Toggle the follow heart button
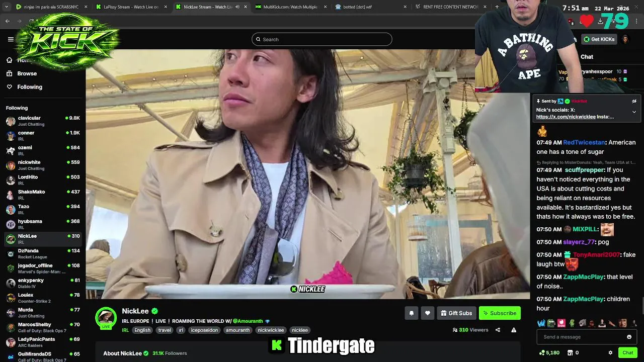Image resolution: width=644 pixels, height=362 pixels. [x=427, y=313]
